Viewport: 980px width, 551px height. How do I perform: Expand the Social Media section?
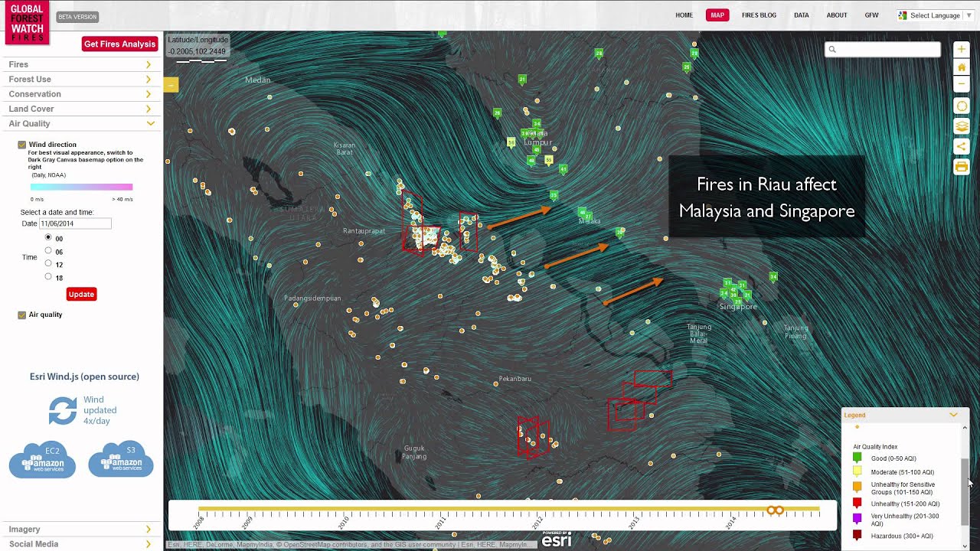click(81, 544)
